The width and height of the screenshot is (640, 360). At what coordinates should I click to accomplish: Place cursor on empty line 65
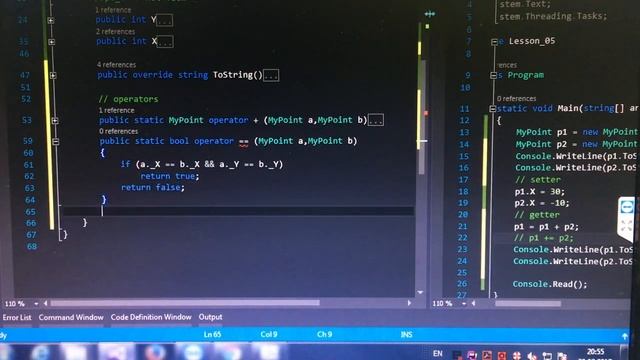(238, 211)
